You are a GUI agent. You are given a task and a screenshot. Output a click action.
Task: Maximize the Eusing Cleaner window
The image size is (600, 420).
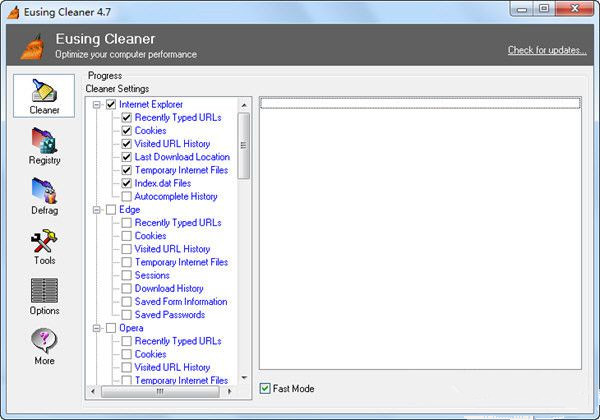(x=544, y=9)
